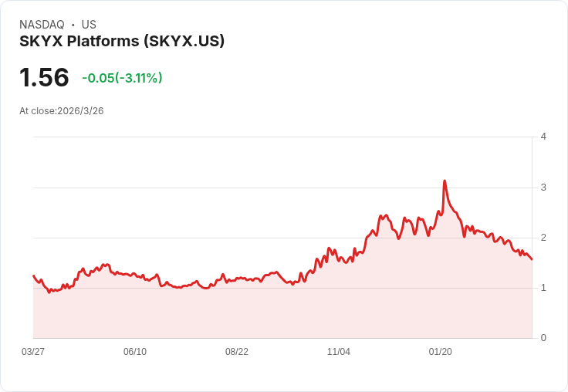
Task: Click the 08/22 x-axis date label
Action: click(237, 352)
